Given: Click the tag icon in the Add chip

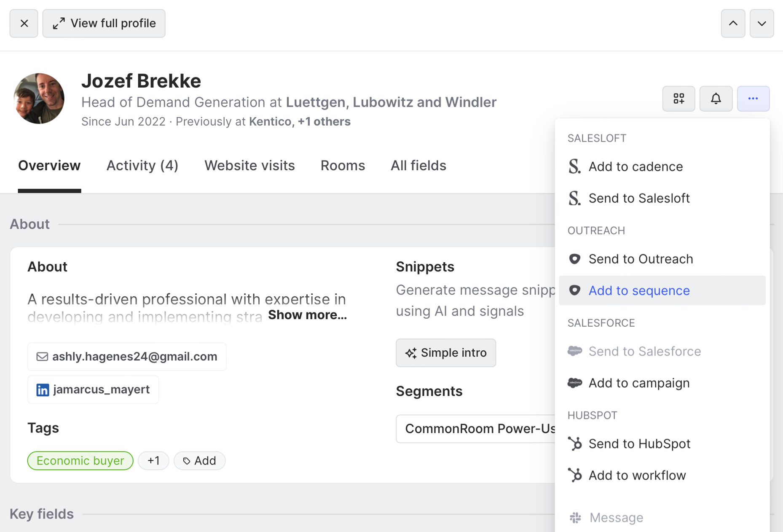Looking at the screenshot, I should point(186,461).
